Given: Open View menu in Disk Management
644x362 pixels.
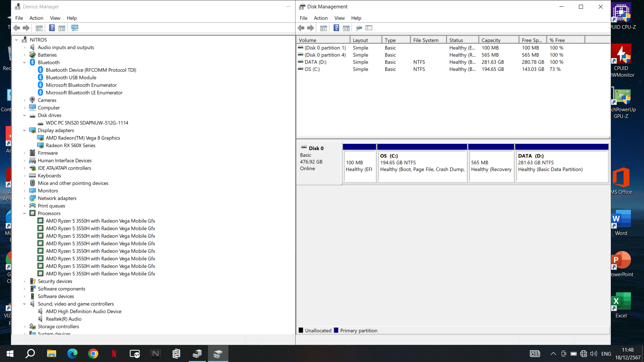Looking at the screenshot, I should click(x=339, y=18).
